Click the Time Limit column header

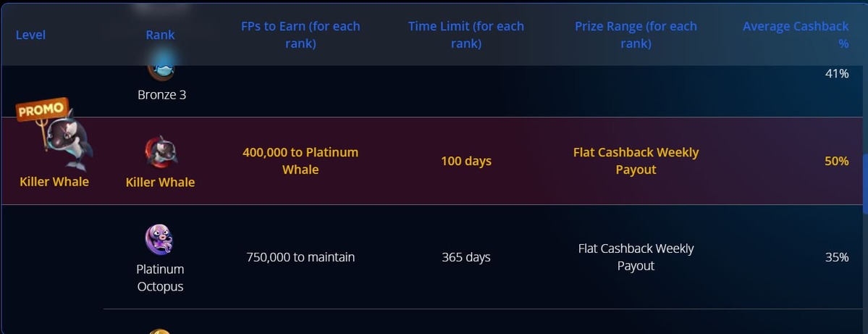point(465,35)
